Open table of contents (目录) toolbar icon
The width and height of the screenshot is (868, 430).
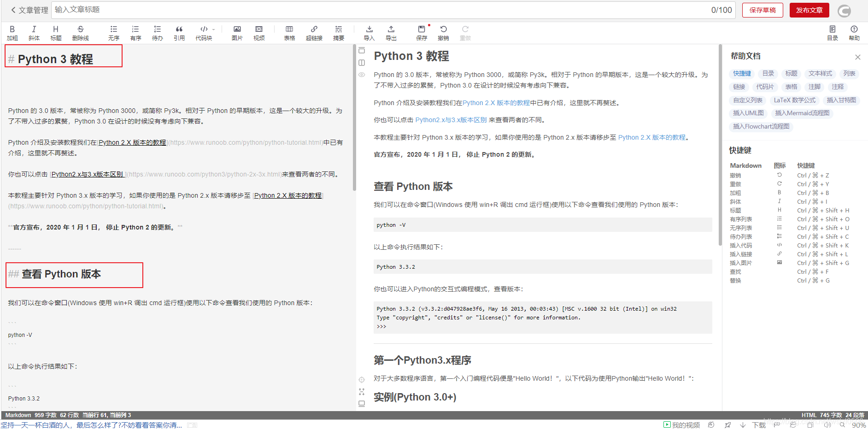click(x=833, y=33)
